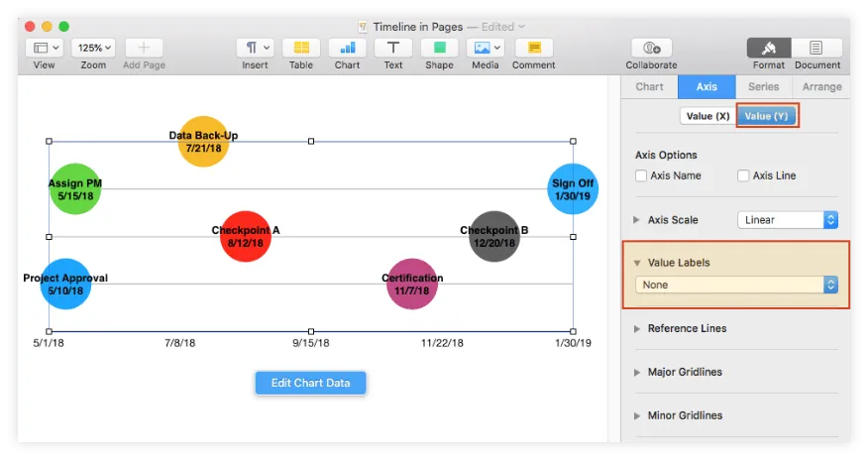Switch to the Series tab

pyautogui.click(x=764, y=86)
